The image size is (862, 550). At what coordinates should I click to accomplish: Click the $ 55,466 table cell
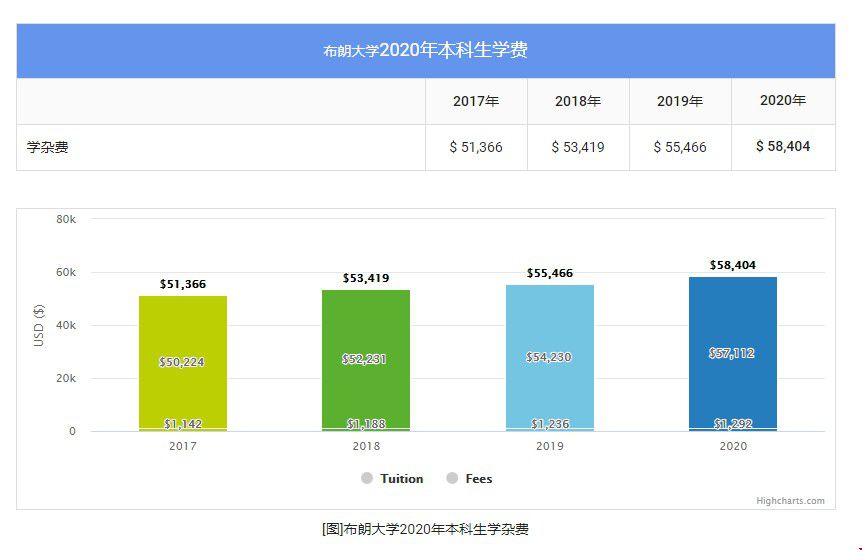[x=680, y=147]
